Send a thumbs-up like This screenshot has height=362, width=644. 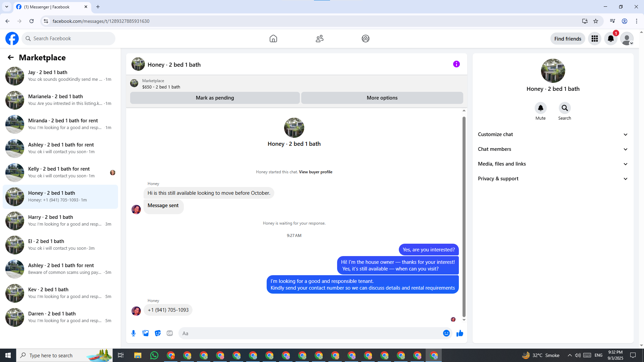(x=460, y=333)
